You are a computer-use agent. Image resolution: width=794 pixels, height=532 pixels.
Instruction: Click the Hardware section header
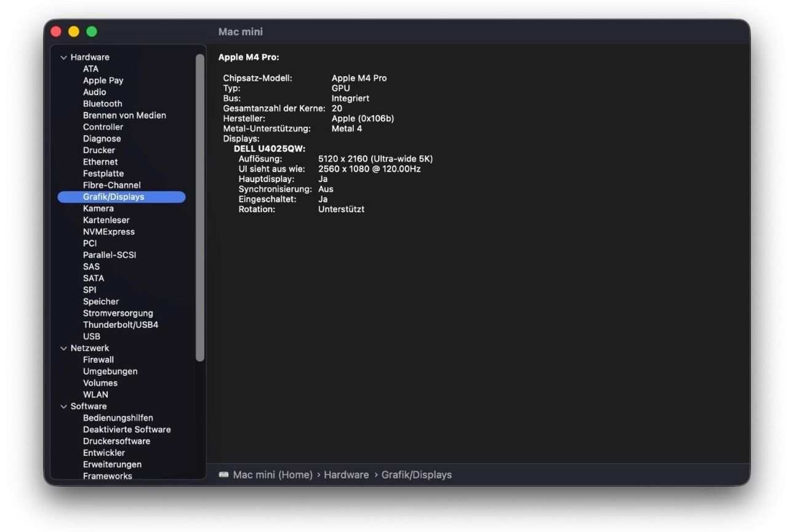90,57
